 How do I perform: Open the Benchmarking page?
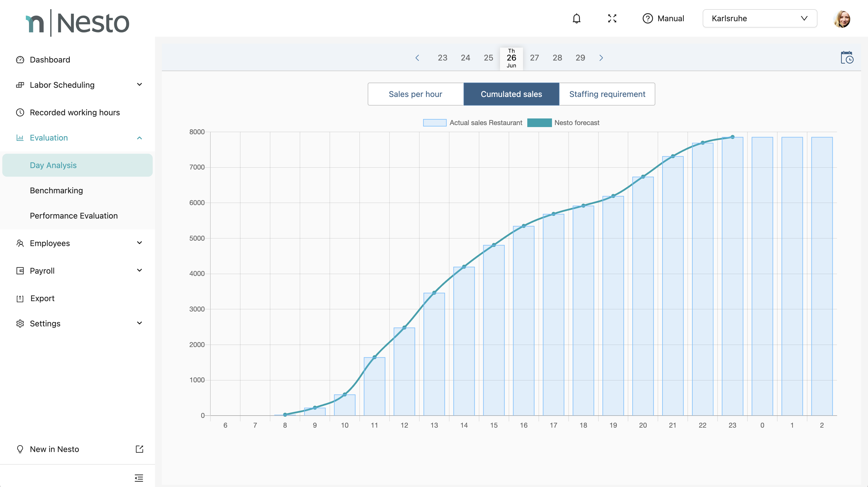(56, 190)
